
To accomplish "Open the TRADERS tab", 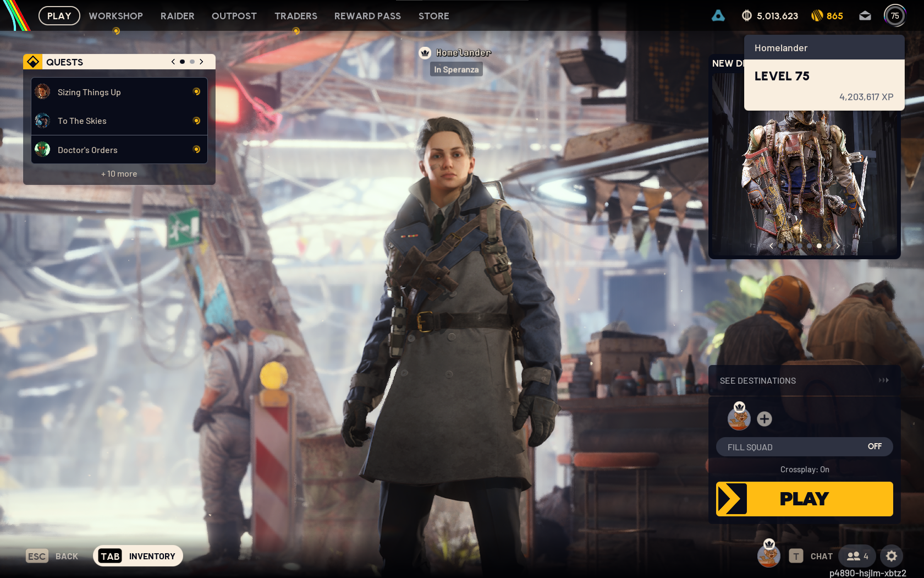I will coord(296,16).
